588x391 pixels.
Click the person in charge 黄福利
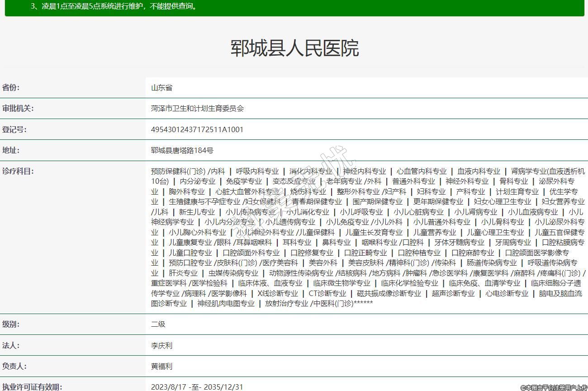(x=161, y=367)
